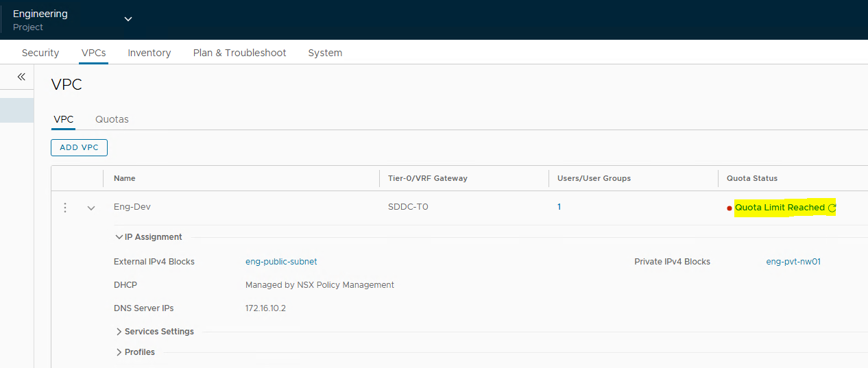The image size is (868, 368).
Task: Open the Security menu tab
Action: click(40, 53)
